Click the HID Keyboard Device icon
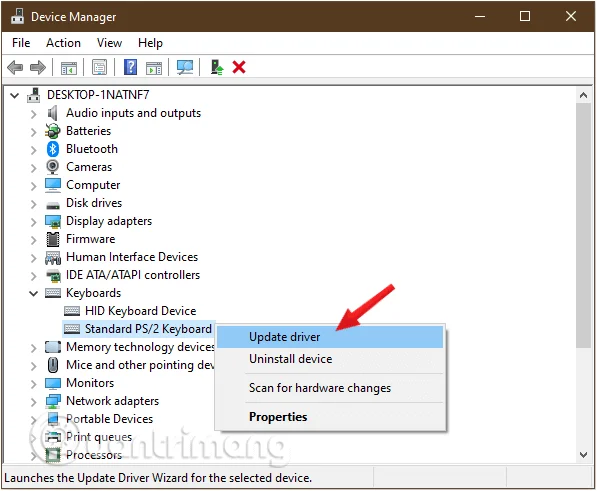Screen dimensions: 597x491 [72, 311]
